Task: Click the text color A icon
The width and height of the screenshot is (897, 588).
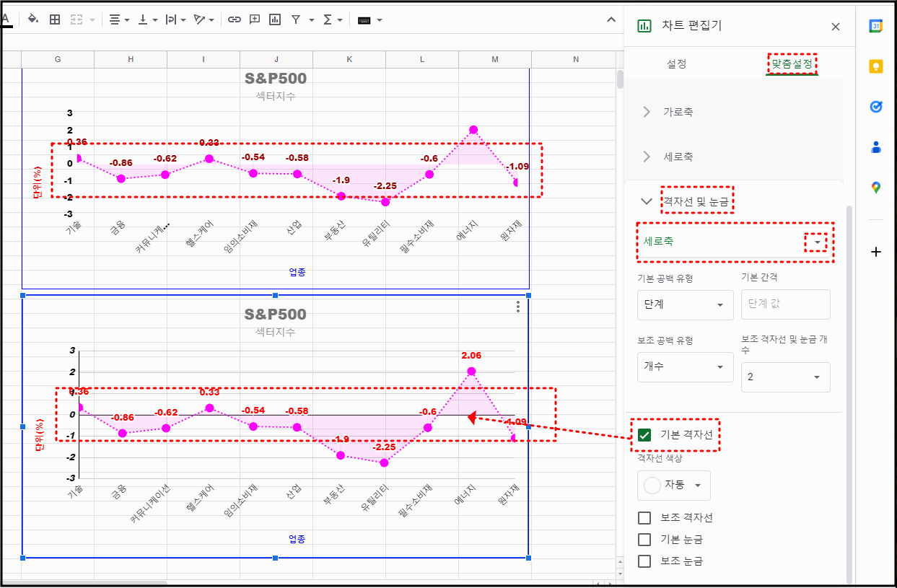Action: (x=6, y=19)
